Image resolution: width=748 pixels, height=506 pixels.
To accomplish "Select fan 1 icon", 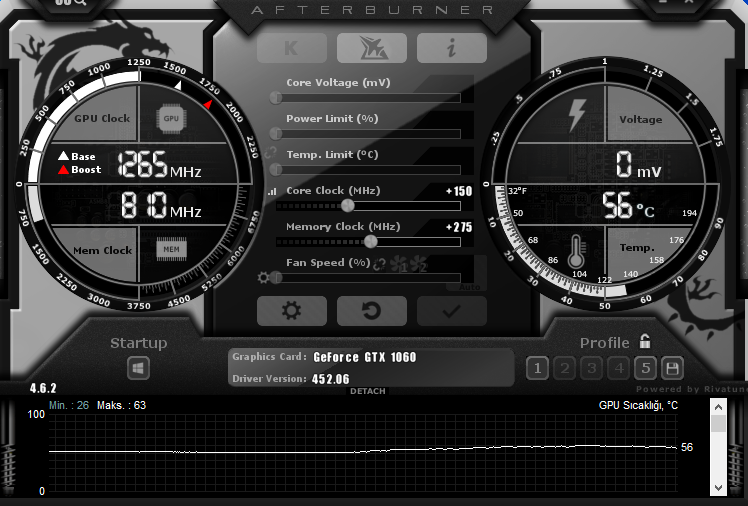I will 398,264.
